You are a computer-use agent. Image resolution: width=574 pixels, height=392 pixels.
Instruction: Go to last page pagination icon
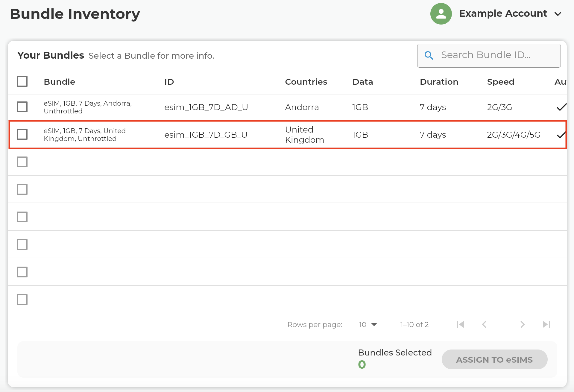(x=546, y=324)
